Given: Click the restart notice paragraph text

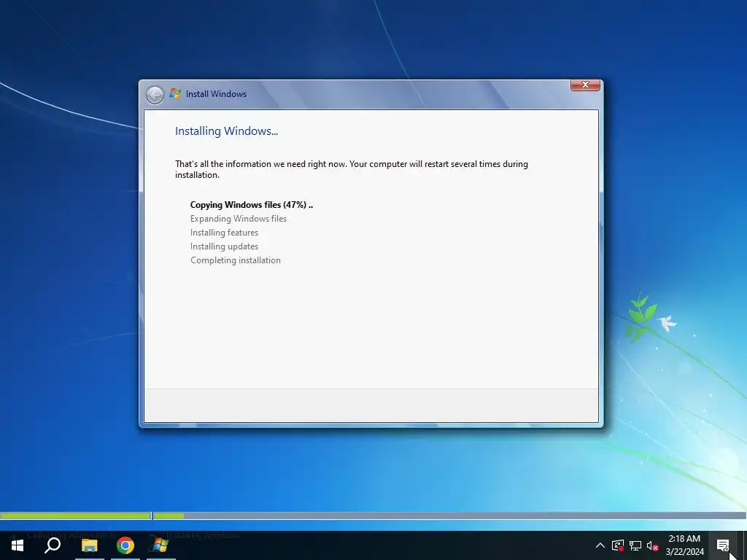Looking at the screenshot, I should click(x=351, y=169).
